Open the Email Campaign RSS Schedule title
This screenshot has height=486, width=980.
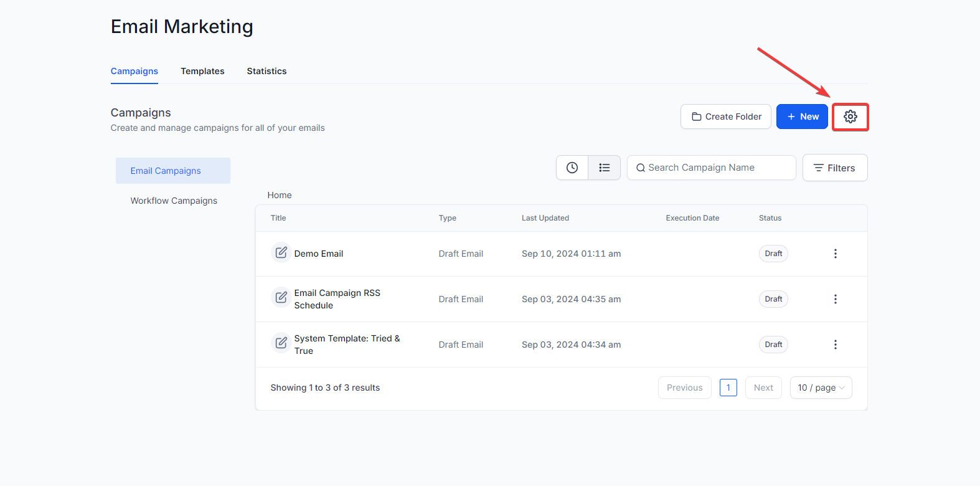pos(337,299)
